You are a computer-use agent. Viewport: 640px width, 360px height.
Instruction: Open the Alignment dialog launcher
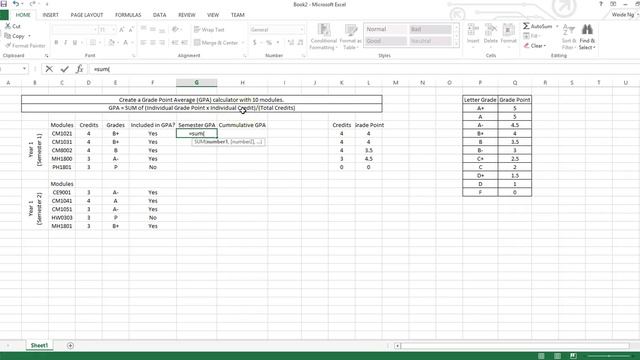pyautogui.click(x=245, y=56)
